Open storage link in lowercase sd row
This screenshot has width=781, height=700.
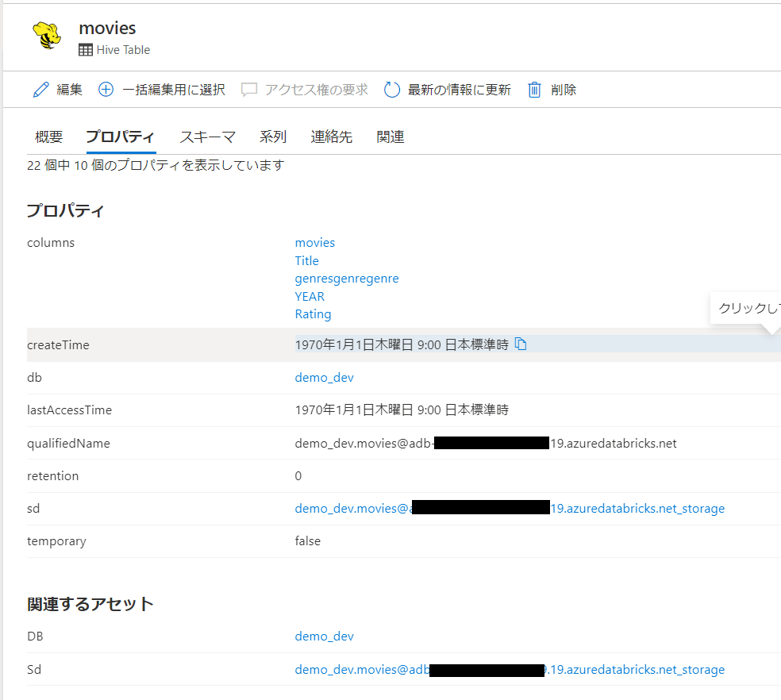point(510,509)
